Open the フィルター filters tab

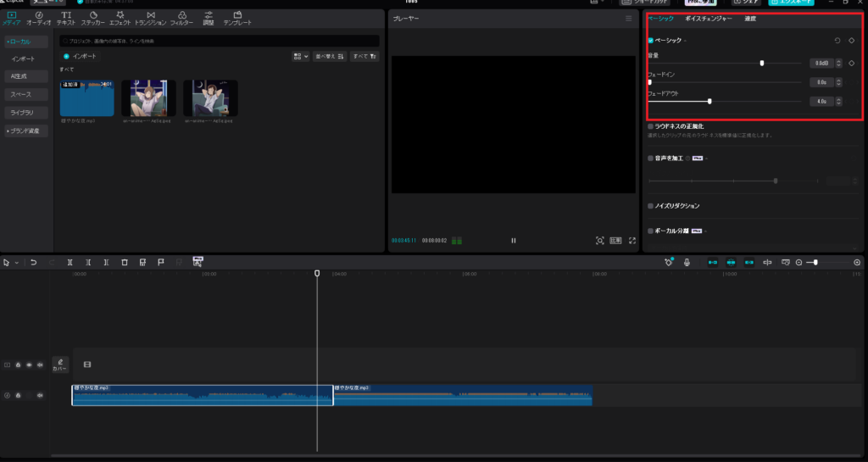click(181, 19)
